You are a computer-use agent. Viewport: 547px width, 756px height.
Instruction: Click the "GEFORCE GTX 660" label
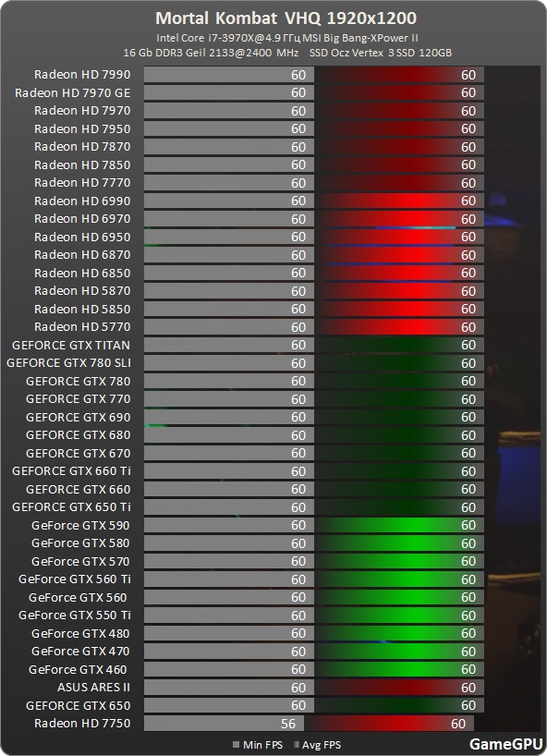tap(78, 489)
